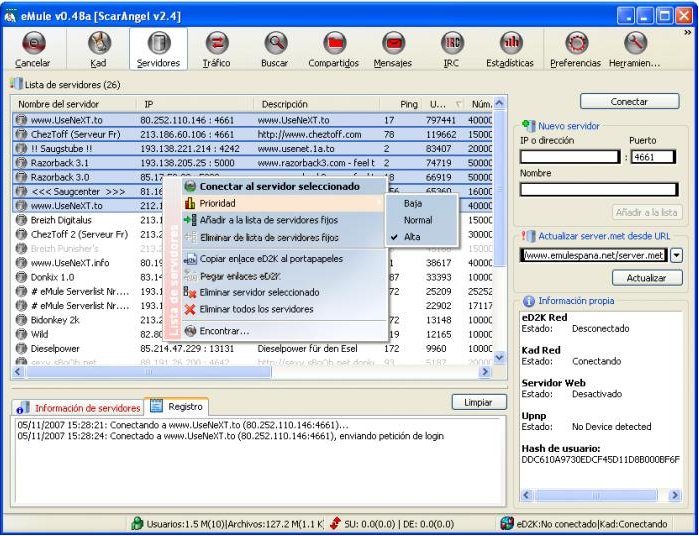Click the Conectar button
This screenshot has width=699, height=536.
pyautogui.click(x=629, y=102)
